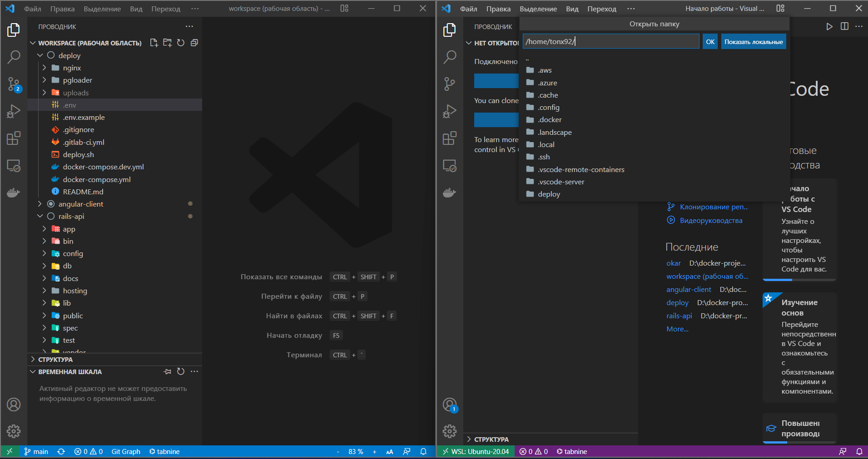Click Показать локальные button
The height and width of the screenshot is (459, 868).
click(x=754, y=41)
